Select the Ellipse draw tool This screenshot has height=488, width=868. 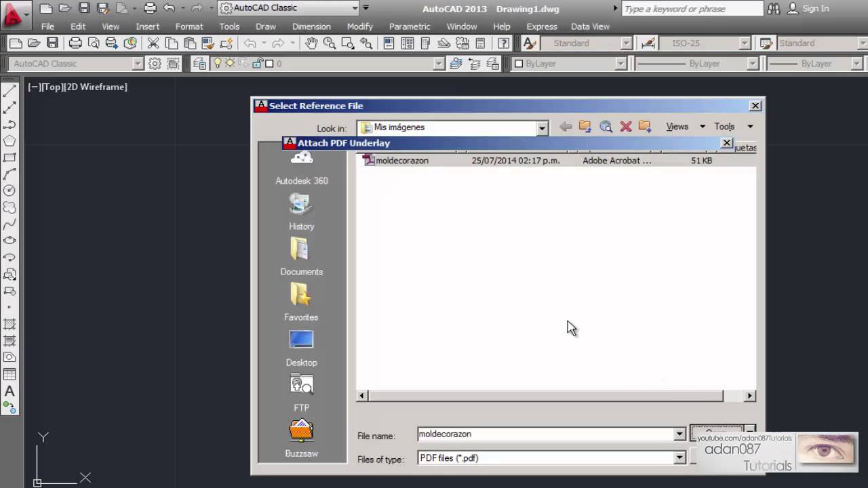[x=9, y=241]
